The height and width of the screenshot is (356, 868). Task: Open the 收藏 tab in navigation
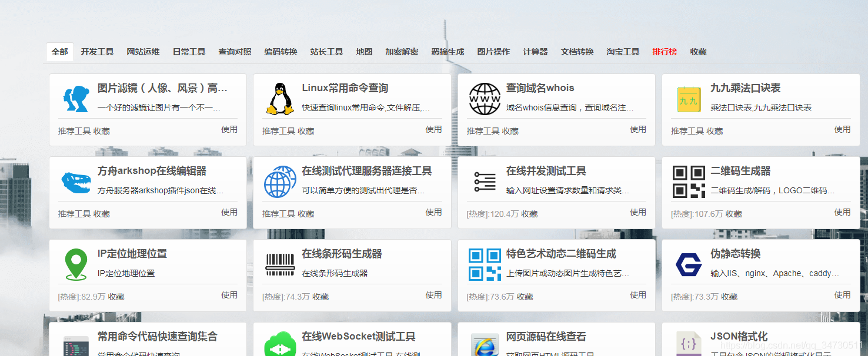(x=699, y=52)
